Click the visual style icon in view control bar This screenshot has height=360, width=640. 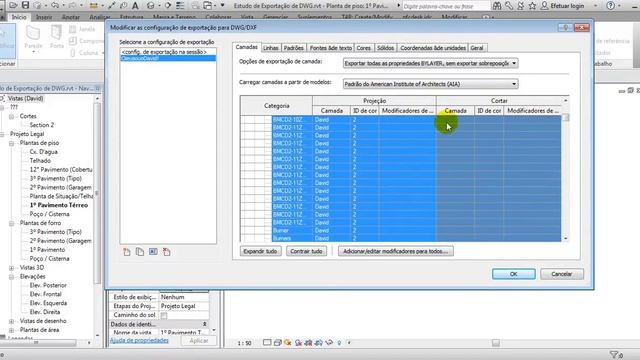pyautogui.click(x=278, y=343)
